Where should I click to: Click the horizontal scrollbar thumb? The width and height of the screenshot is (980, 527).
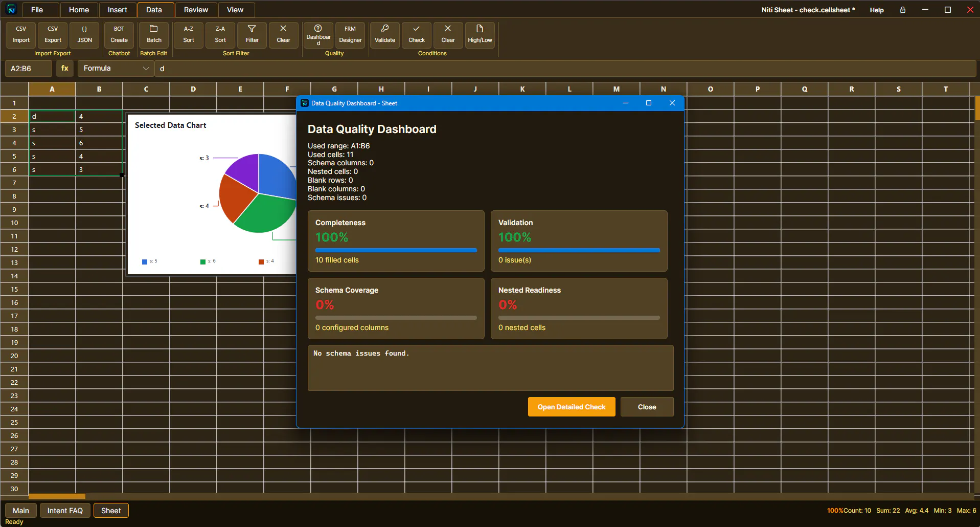[57, 496]
